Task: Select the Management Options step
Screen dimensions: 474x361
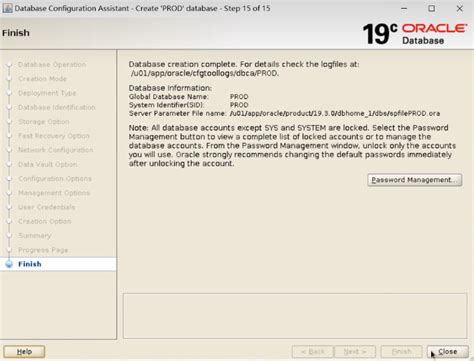Action: click(x=54, y=193)
